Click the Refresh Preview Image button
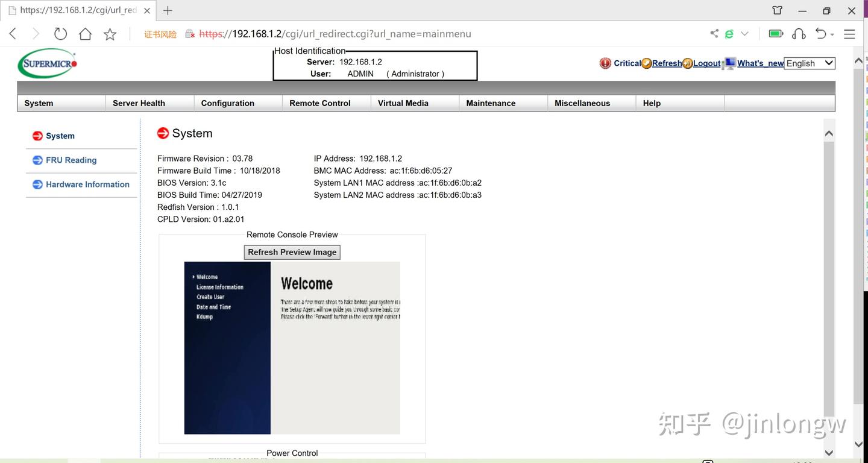 coord(292,252)
